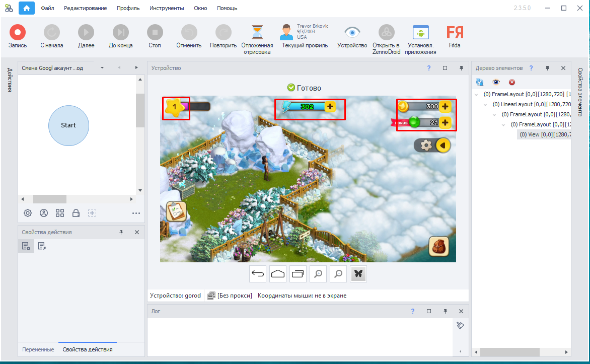Open the Профиль menu
Image resolution: width=590 pixels, height=364 pixels.
click(x=128, y=8)
